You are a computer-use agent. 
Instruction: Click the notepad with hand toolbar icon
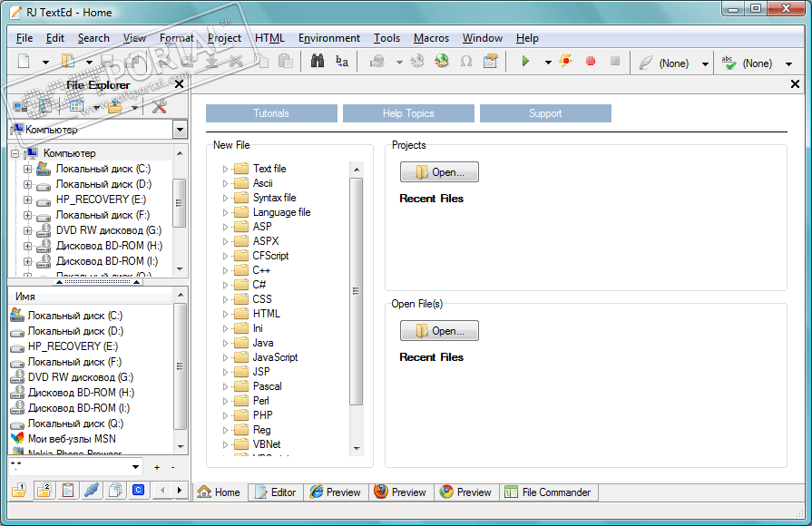(490, 62)
